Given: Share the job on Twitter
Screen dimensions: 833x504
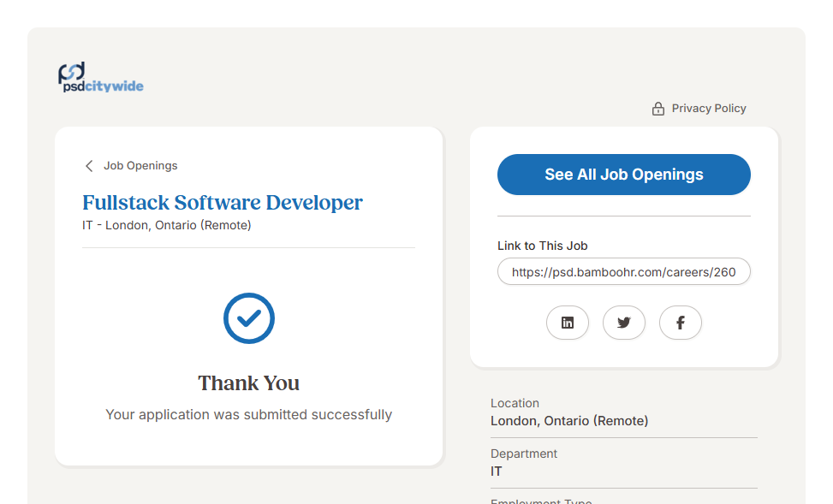Looking at the screenshot, I should coord(624,323).
